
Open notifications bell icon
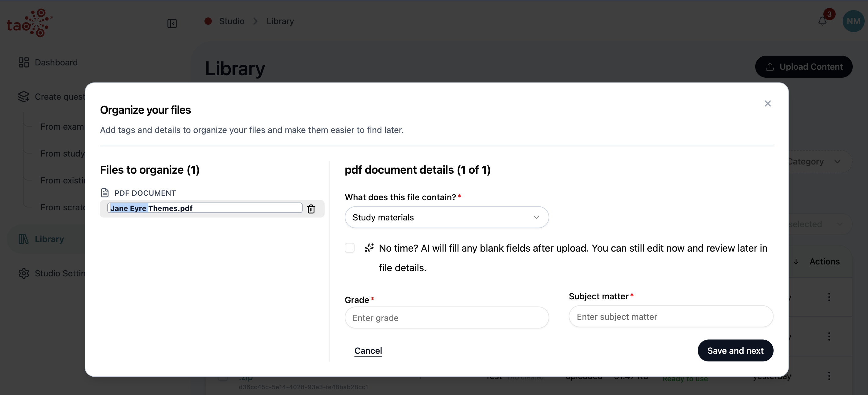(822, 21)
